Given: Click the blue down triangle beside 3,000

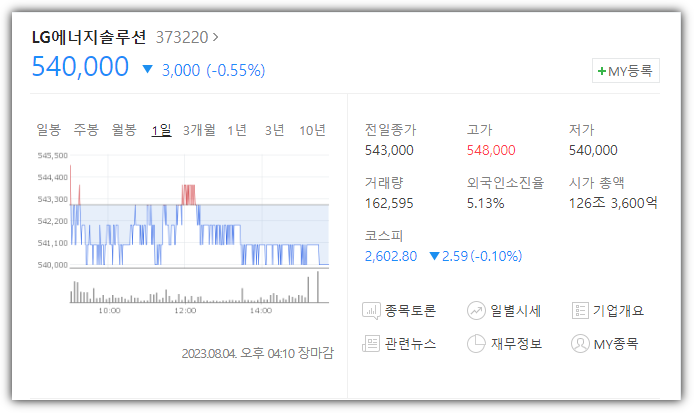Looking at the screenshot, I should pos(147,69).
